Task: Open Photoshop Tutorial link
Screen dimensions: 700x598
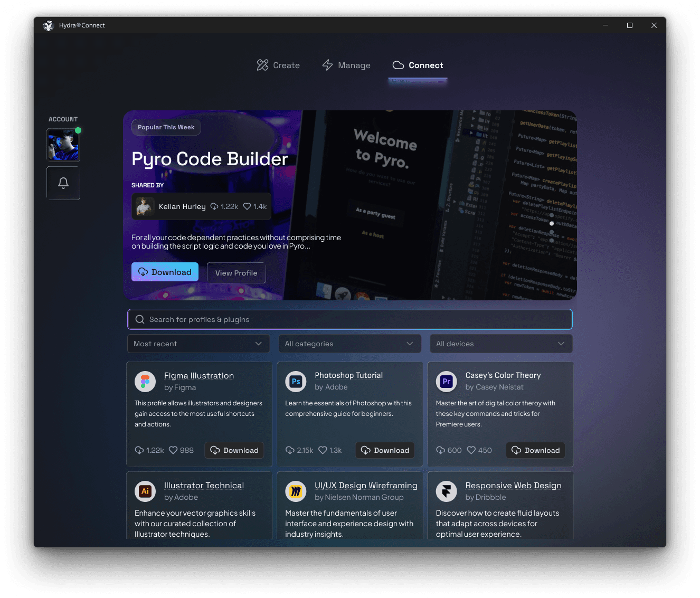Action: (349, 375)
